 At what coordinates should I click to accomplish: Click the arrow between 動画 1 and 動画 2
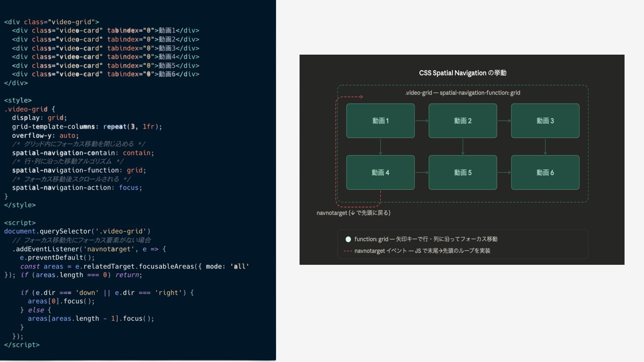pos(422,121)
